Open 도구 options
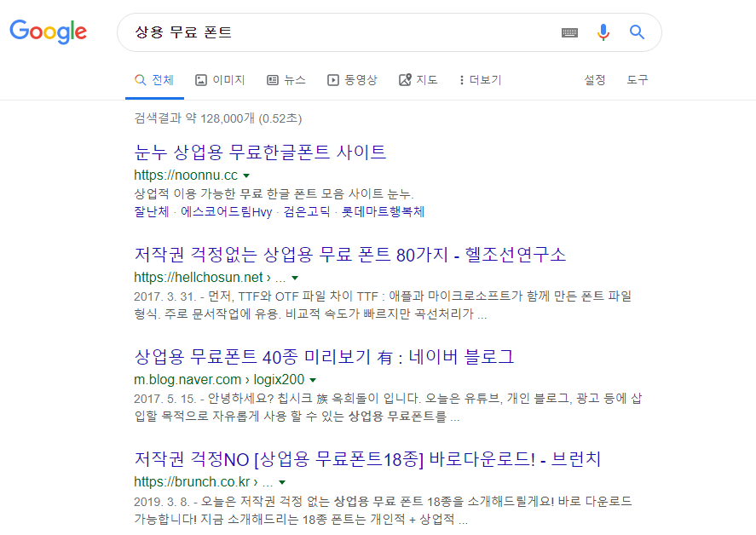The height and width of the screenshot is (535, 756). (637, 80)
